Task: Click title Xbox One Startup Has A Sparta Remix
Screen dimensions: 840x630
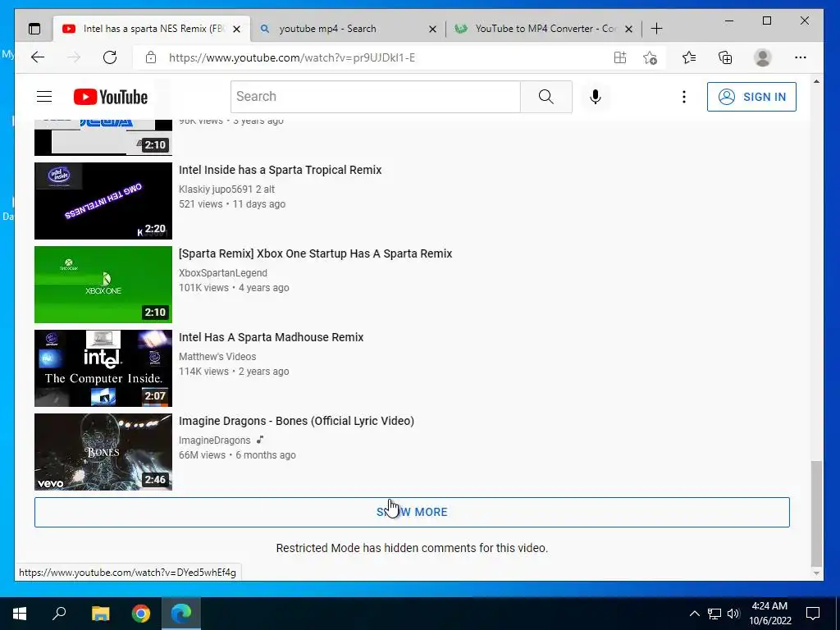Action: 316,253
